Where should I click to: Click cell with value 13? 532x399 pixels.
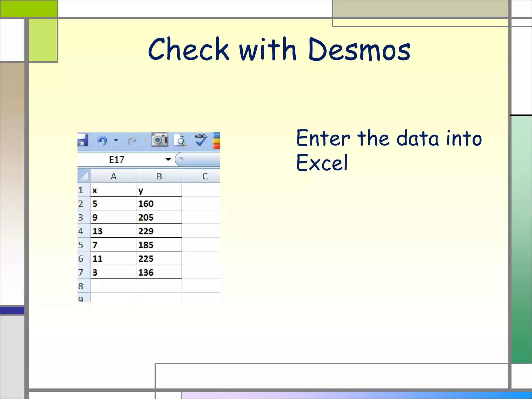pos(113,231)
